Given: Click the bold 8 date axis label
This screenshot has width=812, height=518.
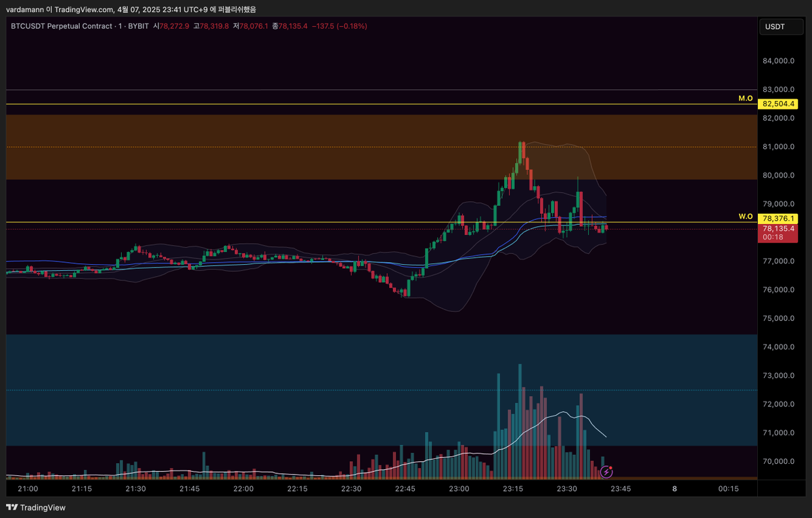Looking at the screenshot, I should tap(675, 489).
